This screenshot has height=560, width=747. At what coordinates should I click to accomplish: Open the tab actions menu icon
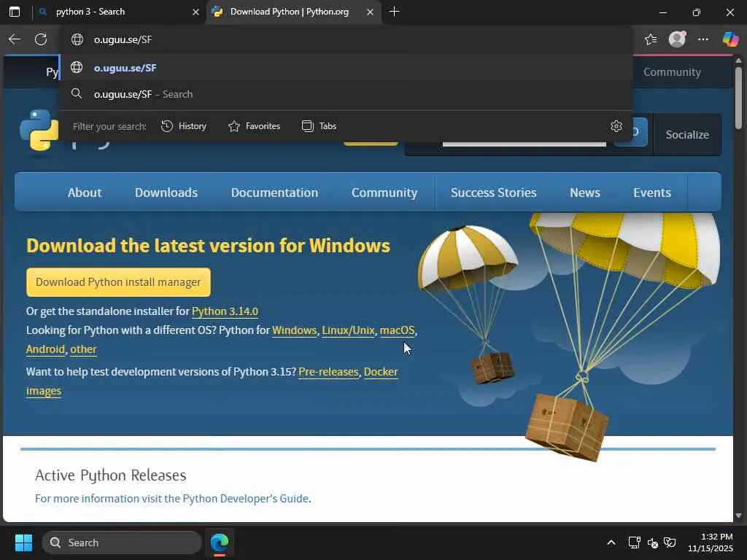point(15,12)
